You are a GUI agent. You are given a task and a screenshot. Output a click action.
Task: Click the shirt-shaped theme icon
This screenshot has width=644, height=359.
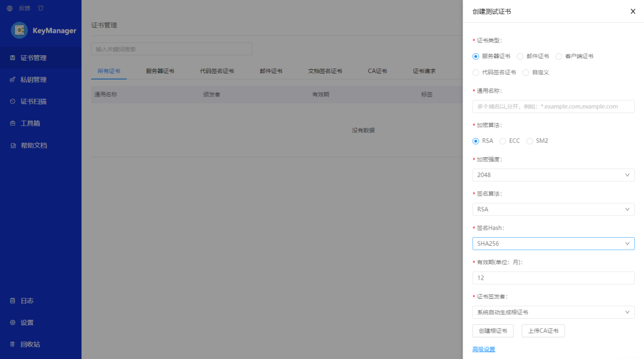tap(41, 9)
